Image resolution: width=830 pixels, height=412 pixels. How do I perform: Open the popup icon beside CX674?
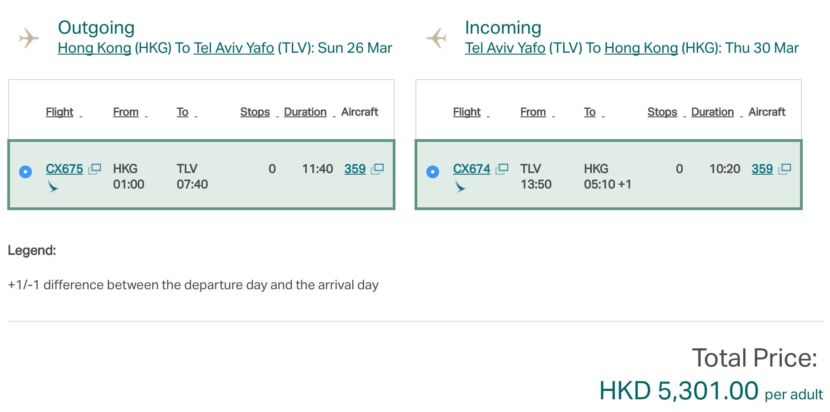(x=502, y=169)
